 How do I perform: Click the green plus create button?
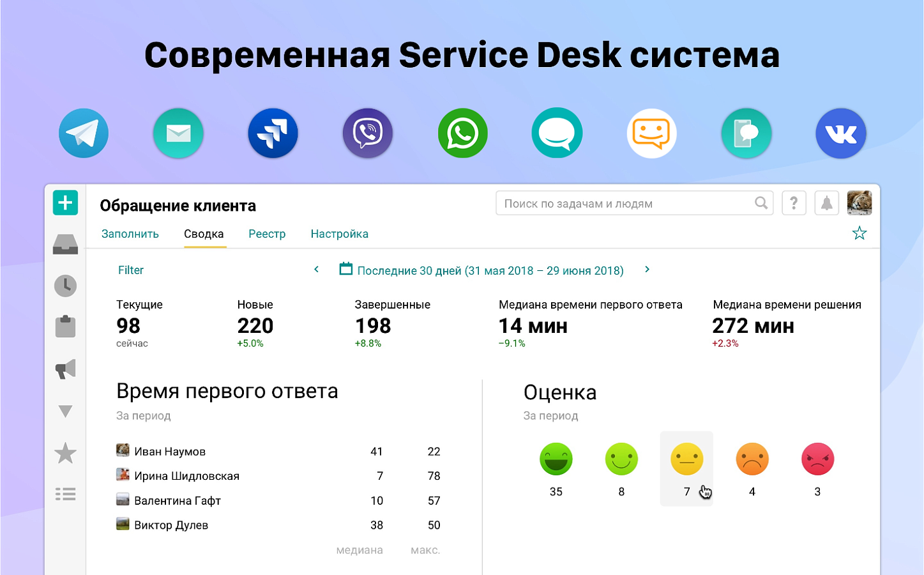[x=65, y=203]
